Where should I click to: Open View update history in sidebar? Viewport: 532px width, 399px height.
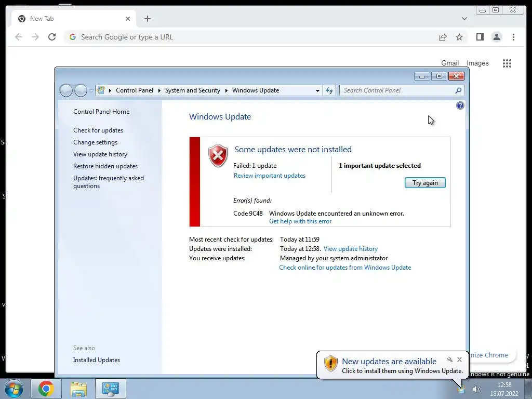pyautogui.click(x=100, y=154)
